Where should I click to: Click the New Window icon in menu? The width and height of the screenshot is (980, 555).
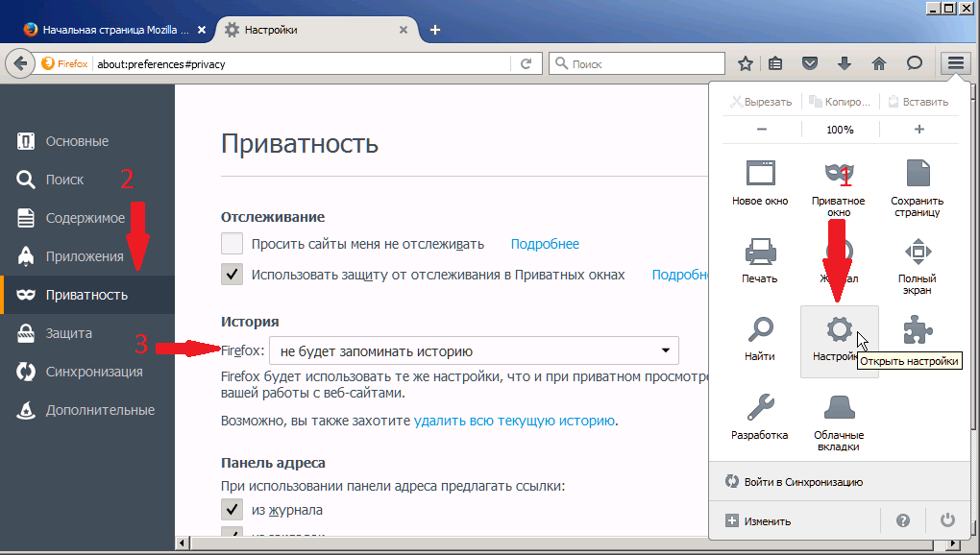point(759,175)
